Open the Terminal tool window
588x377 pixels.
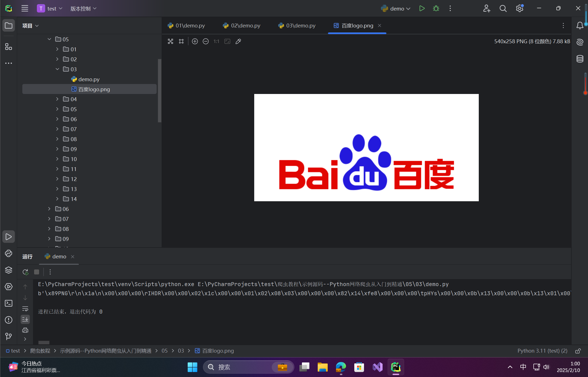pyautogui.click(x=9, y=303)
